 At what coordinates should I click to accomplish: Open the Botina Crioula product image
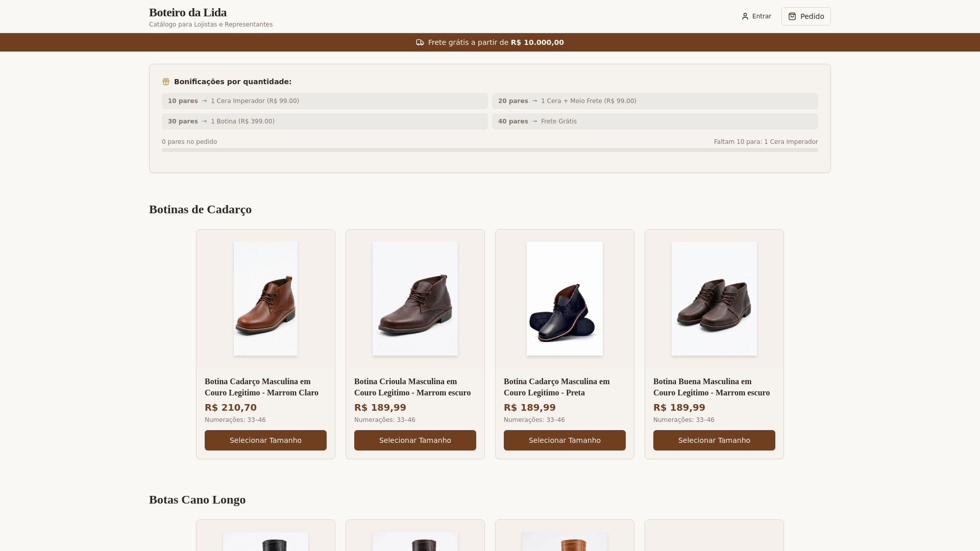click(415, 299)
